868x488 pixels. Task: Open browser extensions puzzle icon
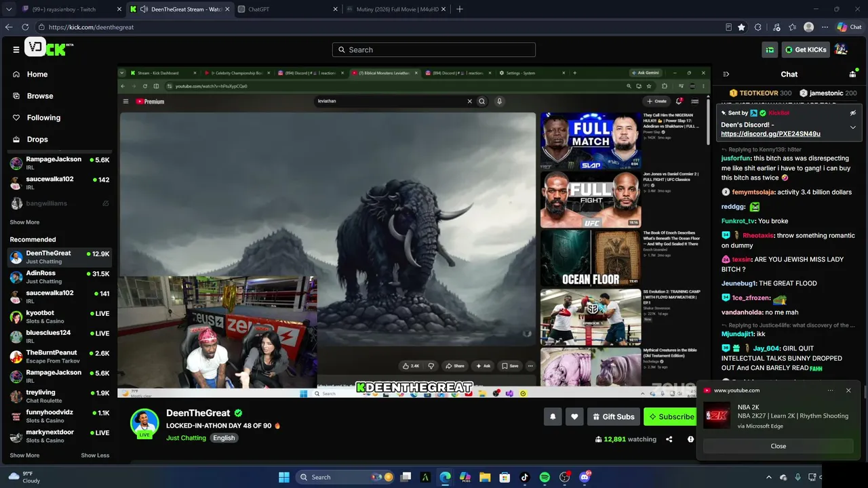click(x=758, y=27)
